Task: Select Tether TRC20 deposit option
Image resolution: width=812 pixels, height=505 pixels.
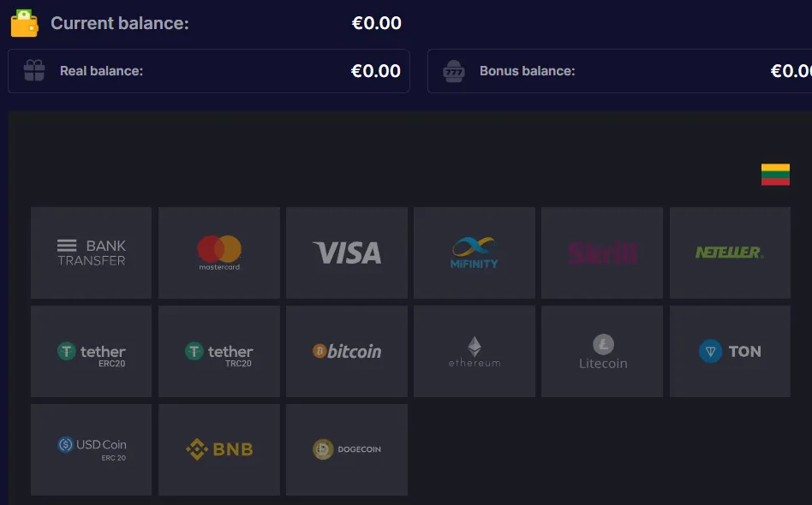Action: pos(219,351)
